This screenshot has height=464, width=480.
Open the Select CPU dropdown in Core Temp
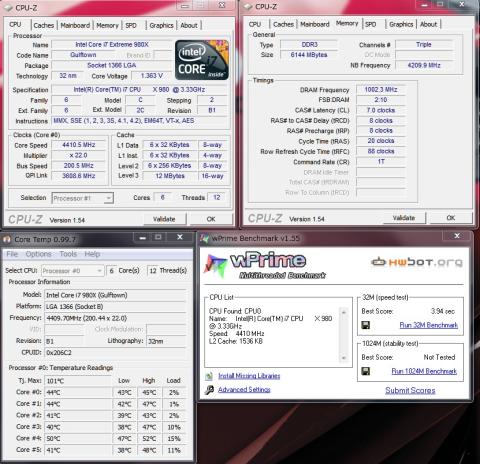pos(73,271)
